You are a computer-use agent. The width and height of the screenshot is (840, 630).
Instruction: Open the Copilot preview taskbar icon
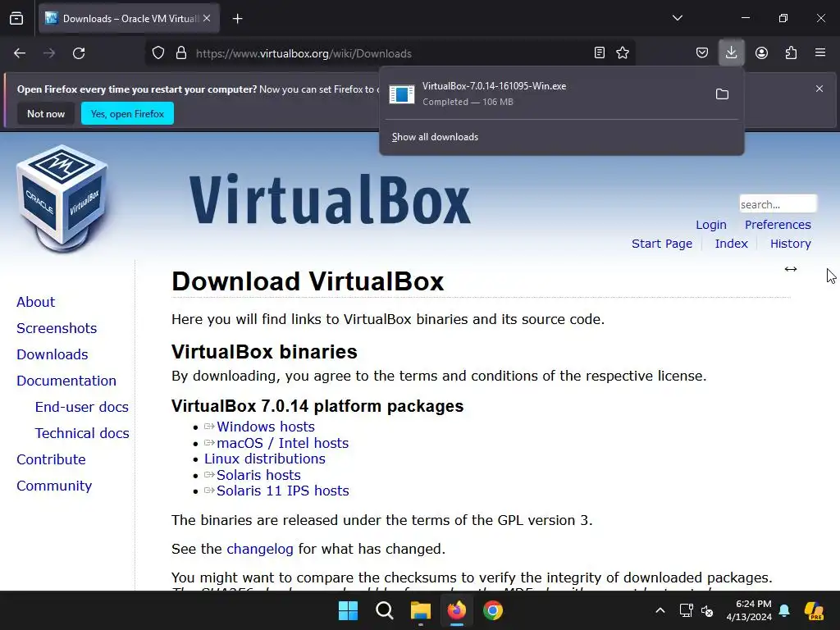[x=814, y=610]
